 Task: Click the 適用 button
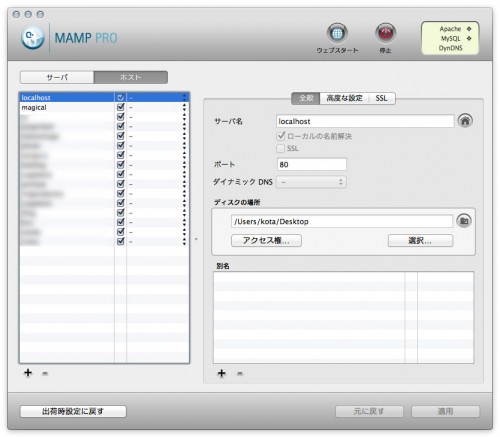[x=446, y=411]
